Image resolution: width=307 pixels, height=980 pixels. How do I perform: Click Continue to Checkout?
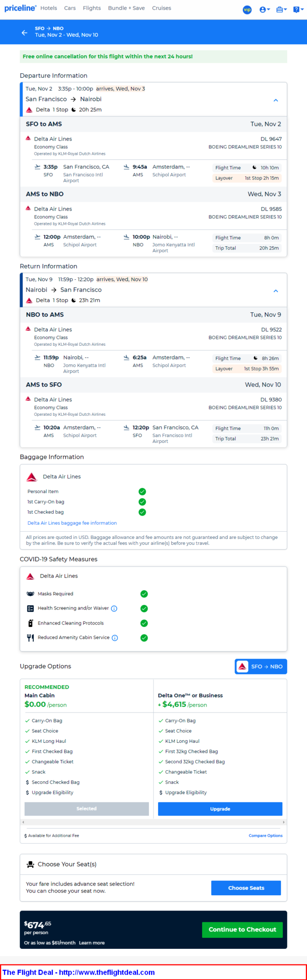click(242, 930)
